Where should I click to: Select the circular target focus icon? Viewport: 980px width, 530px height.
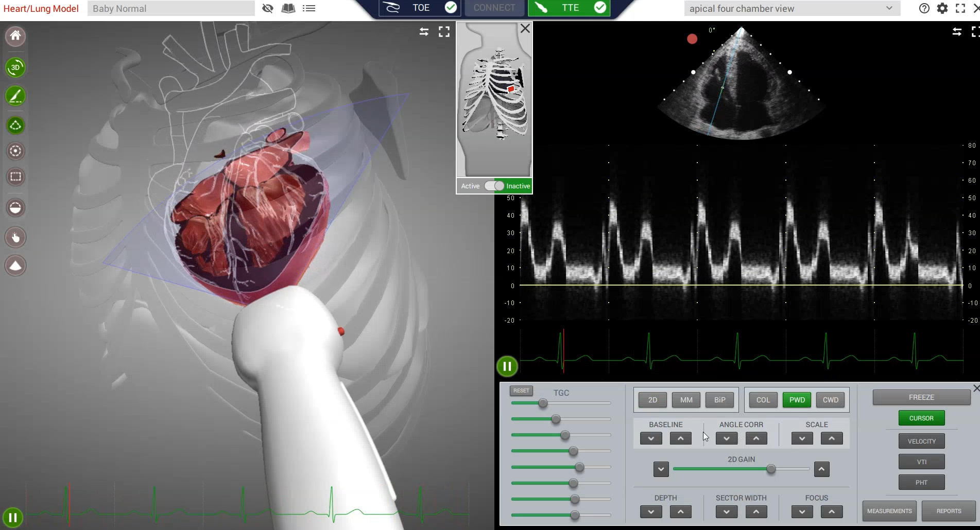pos(15,151)
